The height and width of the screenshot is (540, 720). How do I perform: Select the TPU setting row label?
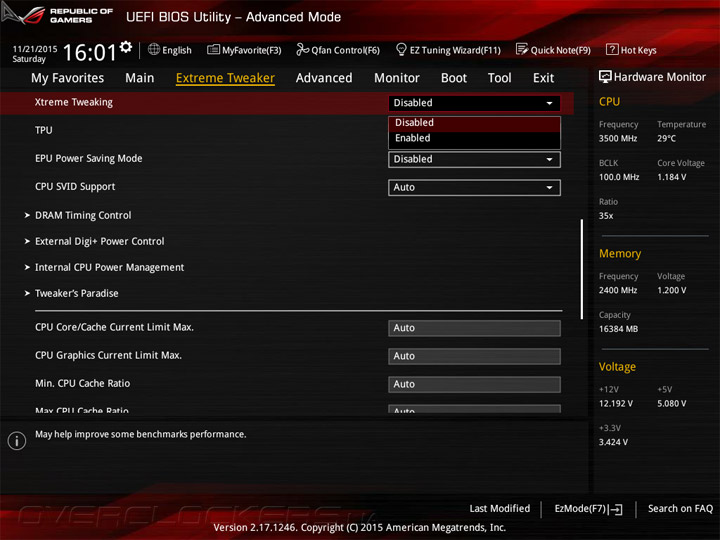click(x=44, y=130)
